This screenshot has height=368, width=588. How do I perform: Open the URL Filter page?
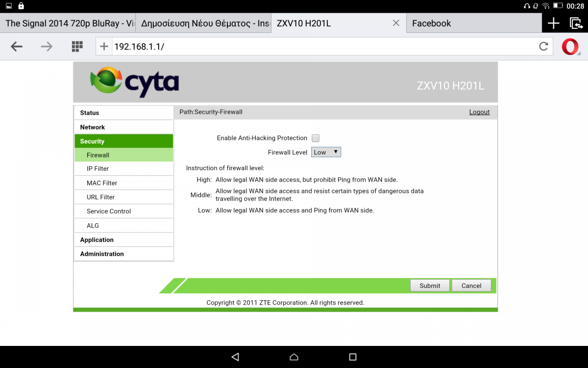click(123, 197)
